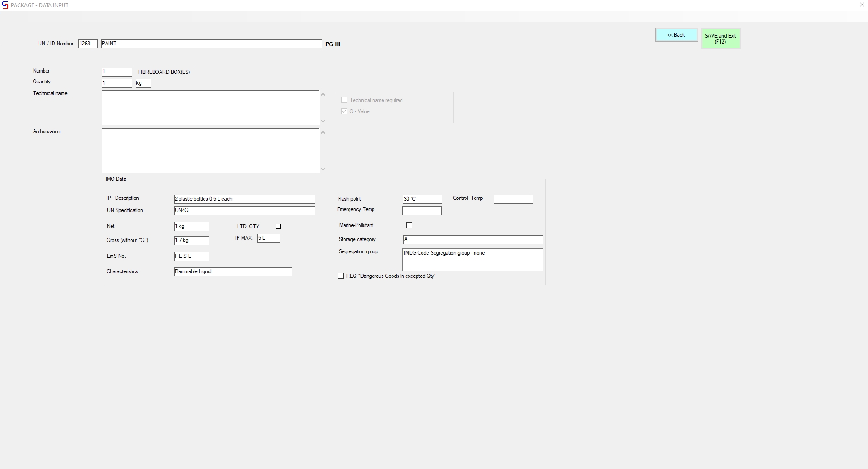868x469 pixels.
Task: Click the Technical name text area
Action: (210, 108)
